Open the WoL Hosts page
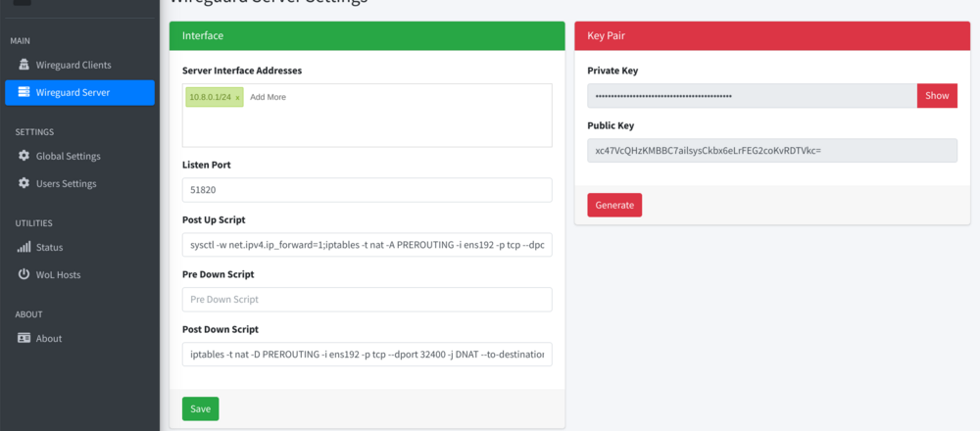980x431 pixels. click(80, 274)
